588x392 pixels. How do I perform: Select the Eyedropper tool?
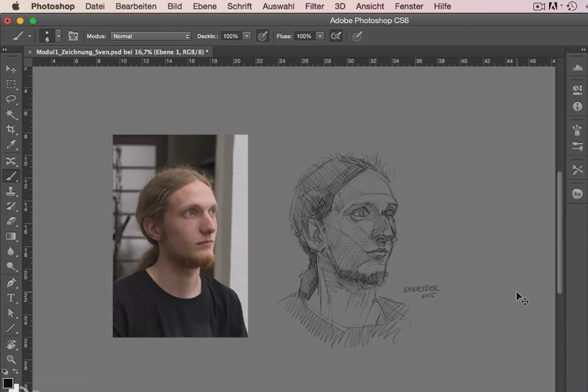[x=11, y=145]
